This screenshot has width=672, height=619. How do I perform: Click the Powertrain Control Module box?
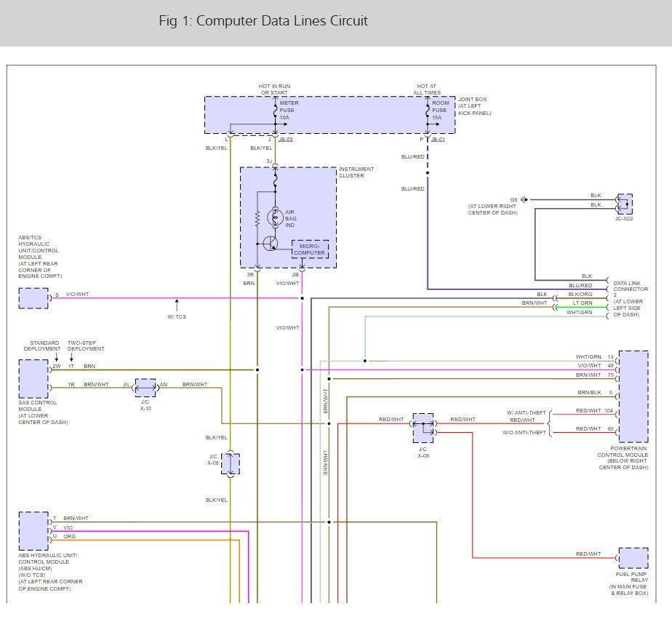(632, 396)
